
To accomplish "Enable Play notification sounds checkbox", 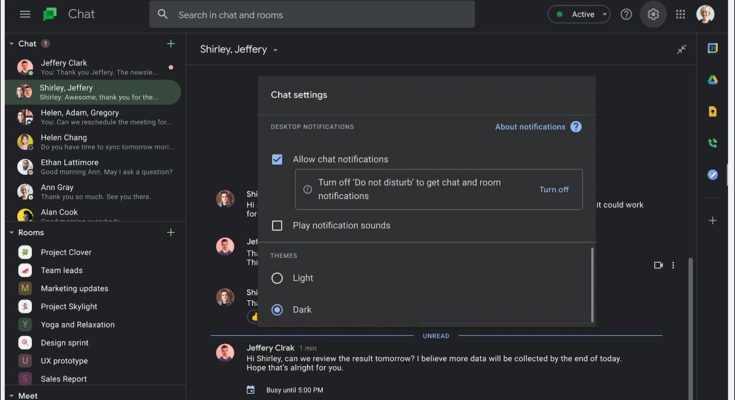I will tap(277, 225).
